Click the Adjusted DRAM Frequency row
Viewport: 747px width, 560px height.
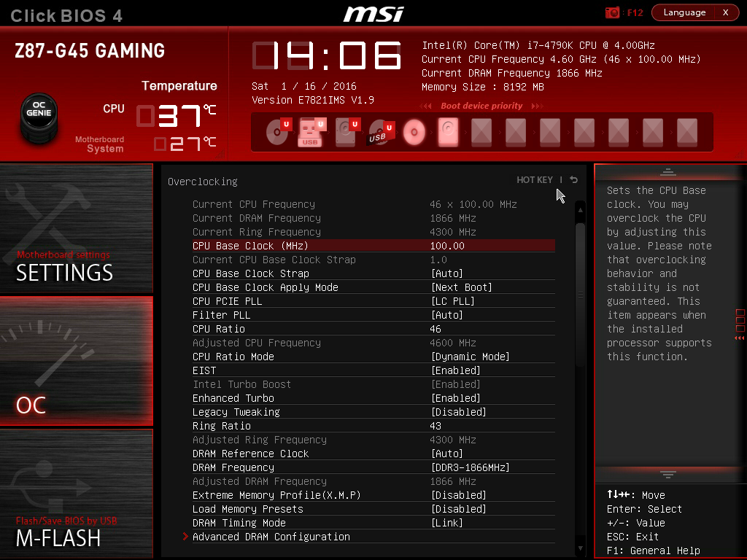click(373, 481)
